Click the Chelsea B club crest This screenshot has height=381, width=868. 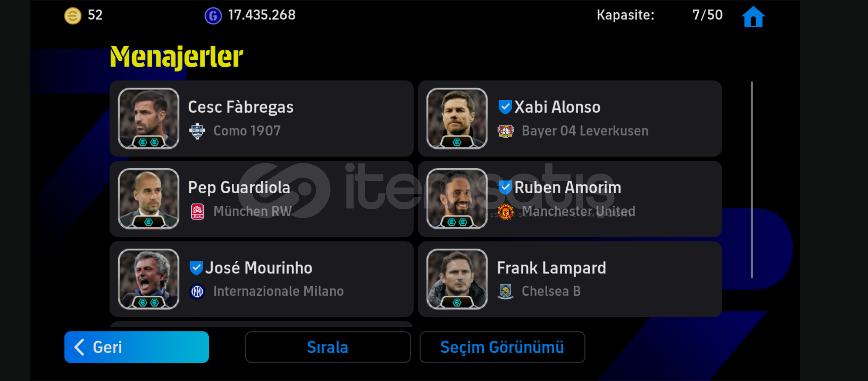[506, 291]
